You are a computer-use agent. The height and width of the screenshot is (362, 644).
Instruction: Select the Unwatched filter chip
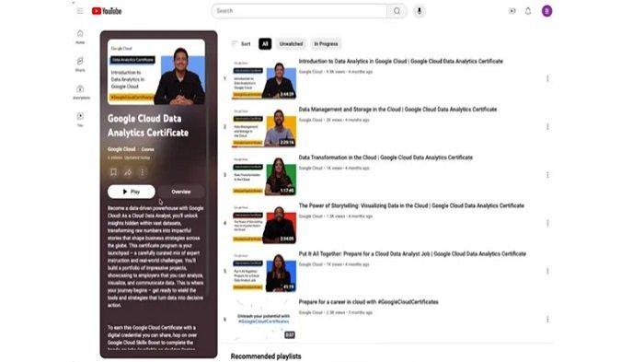click(291, 44)
